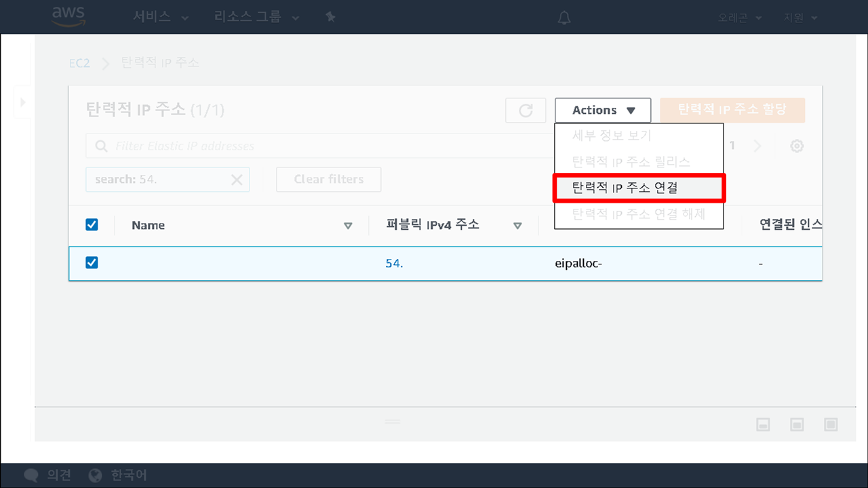This screenshot has width=868, height=488.
Task: Click the 연결된 인스 column header
Action: 791,225
